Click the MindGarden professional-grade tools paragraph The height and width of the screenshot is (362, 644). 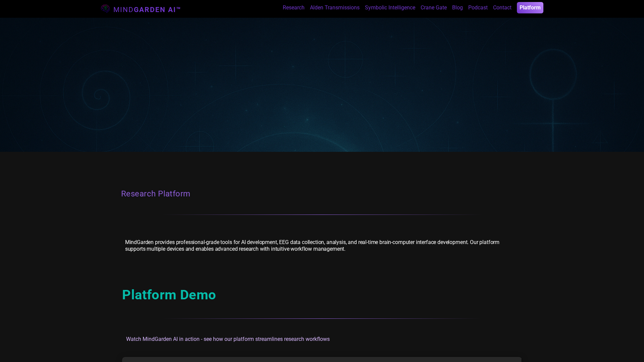(x=312, y=245)
